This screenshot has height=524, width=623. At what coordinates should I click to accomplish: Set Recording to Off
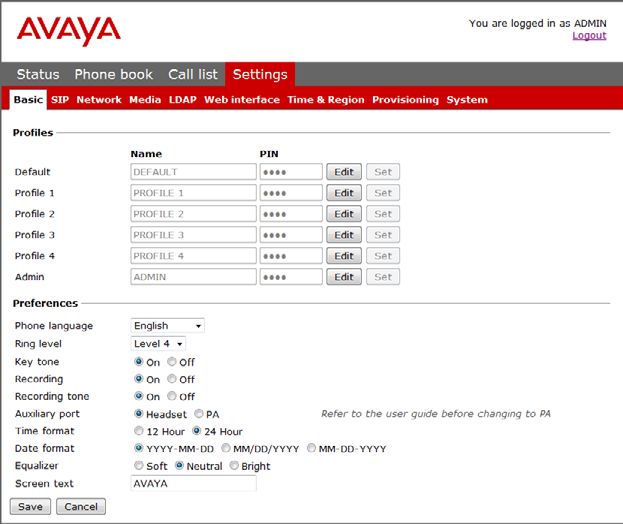tap(172, 379)
